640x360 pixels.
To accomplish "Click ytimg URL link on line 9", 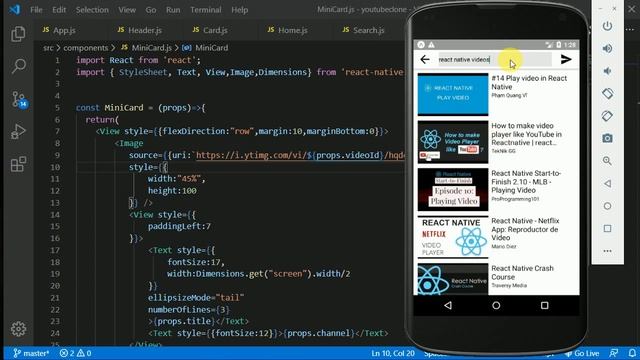I will [x=300, y=155].
